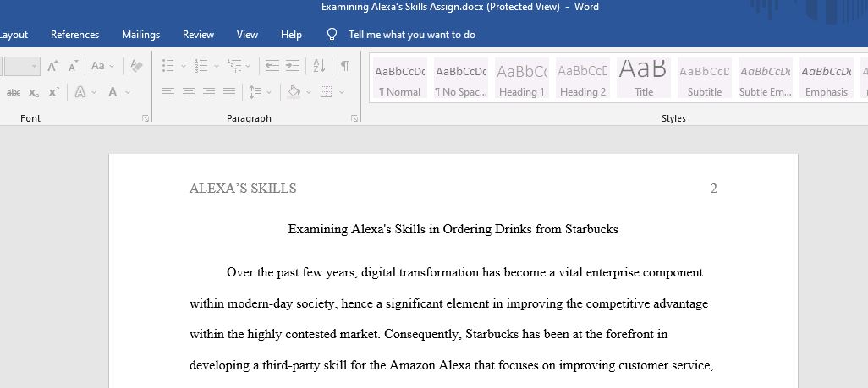Start a bulleted list
The width and height of the screenshot is (868, 388).
tap(168, 66)
